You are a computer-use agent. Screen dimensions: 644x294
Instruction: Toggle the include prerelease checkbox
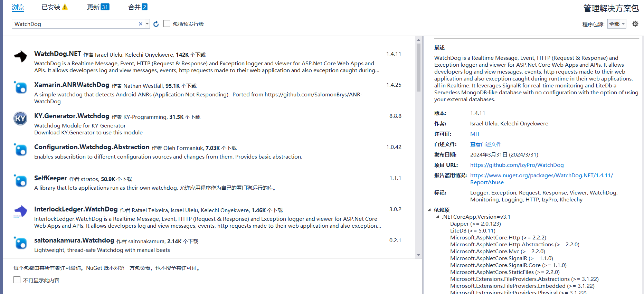(x=167, y=23)
